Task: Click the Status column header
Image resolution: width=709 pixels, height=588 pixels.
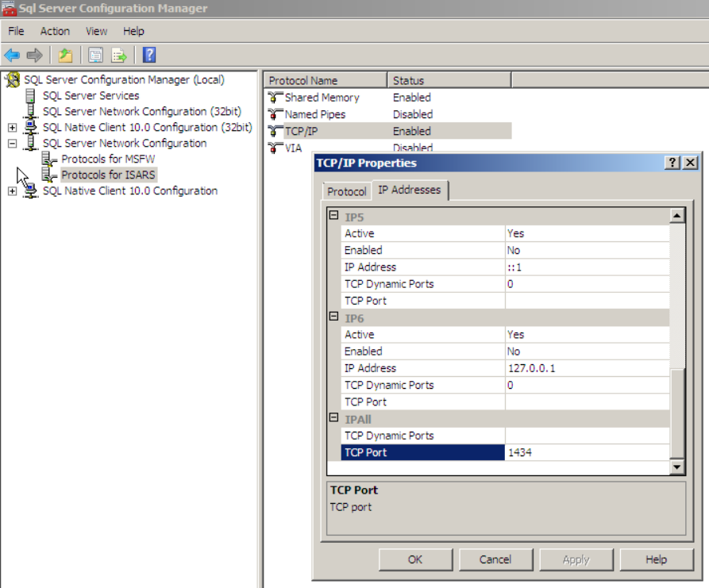Action: (449, 80)
